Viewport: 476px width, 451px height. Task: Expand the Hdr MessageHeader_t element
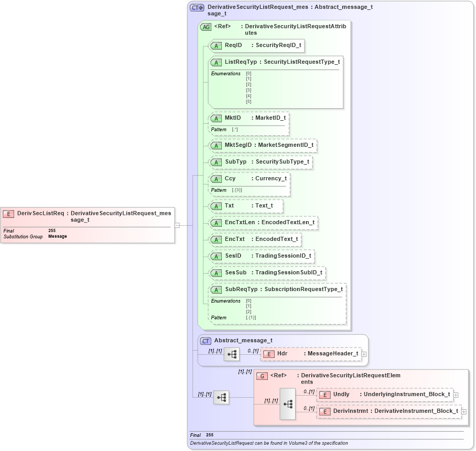[x=364, y=353]
